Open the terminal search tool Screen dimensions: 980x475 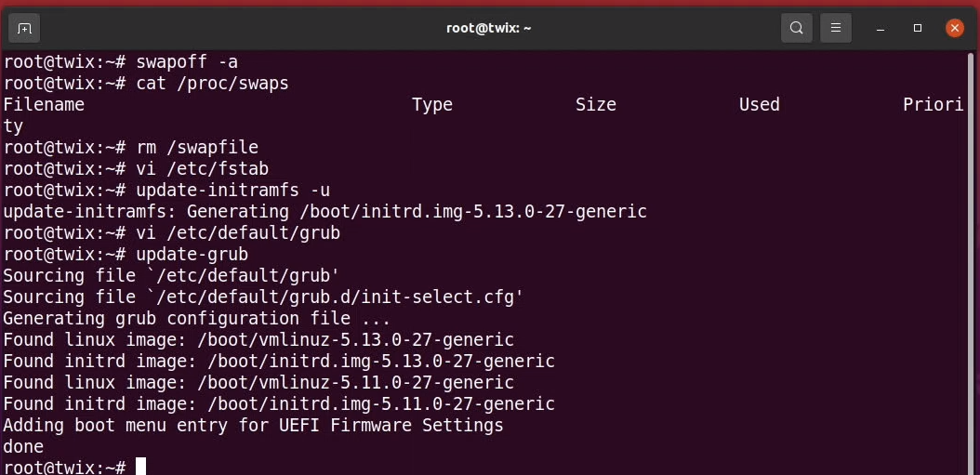coord(796,28)
